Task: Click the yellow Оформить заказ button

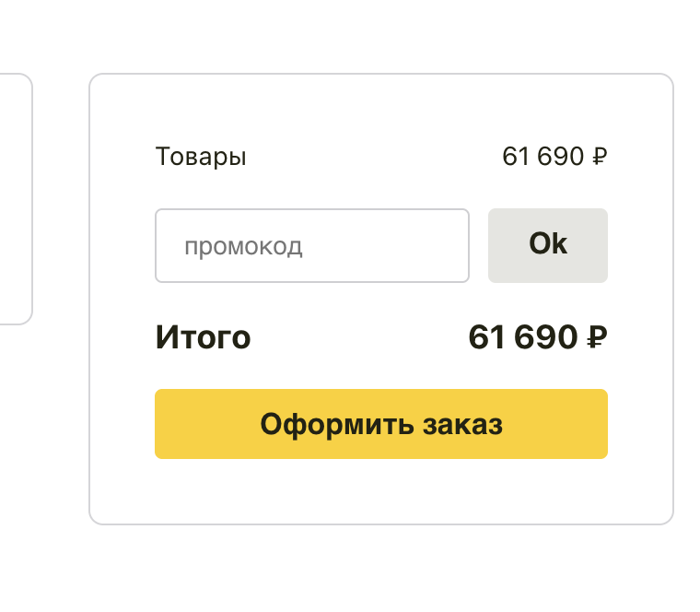Action: click(380, 424)
